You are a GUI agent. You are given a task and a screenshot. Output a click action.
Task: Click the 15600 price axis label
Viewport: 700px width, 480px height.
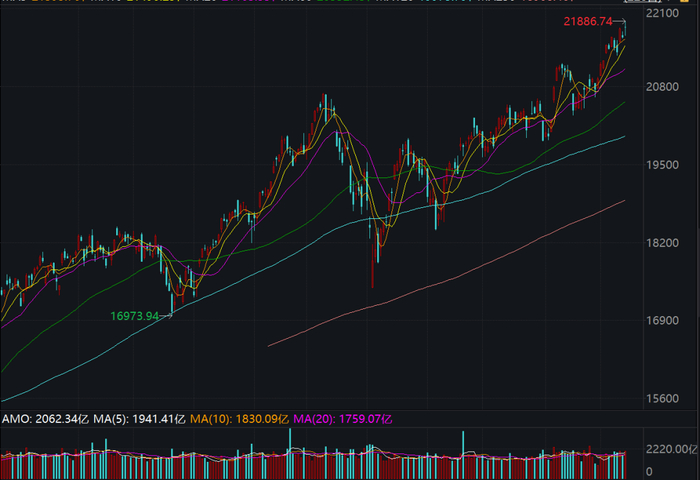coord(662,399)
